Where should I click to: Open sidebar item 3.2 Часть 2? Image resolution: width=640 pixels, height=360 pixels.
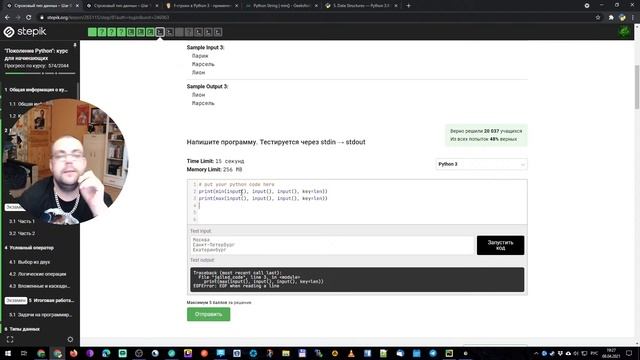pos(22,233)
